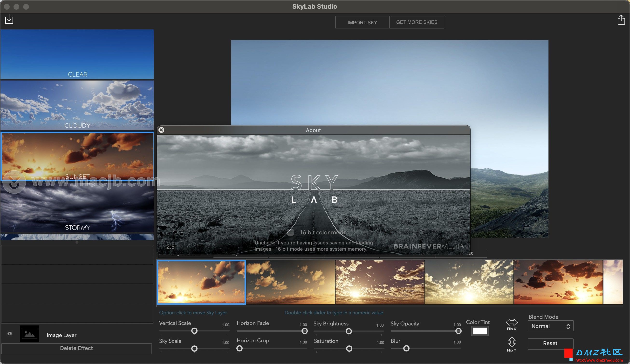Image resolution: width=630 pixels, height=364 pixels.
Task: Click the Sky Scale slider knob
Action: (x=194, y=349)
